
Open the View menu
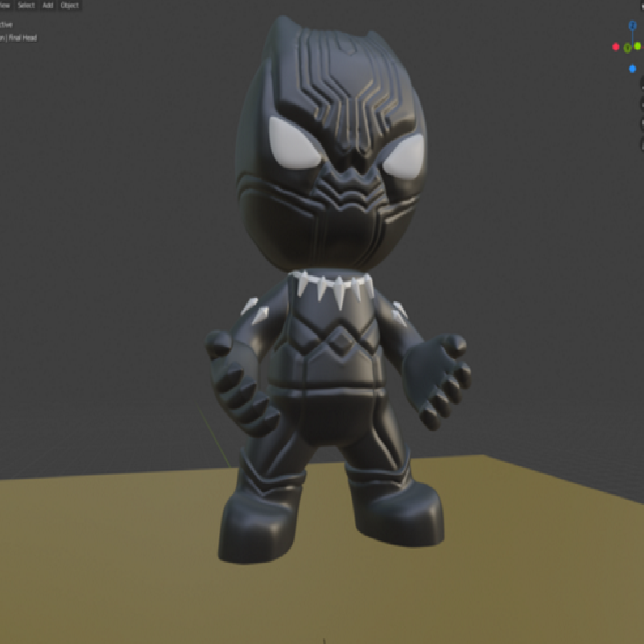pyautogui.click(x=5, y=6)
